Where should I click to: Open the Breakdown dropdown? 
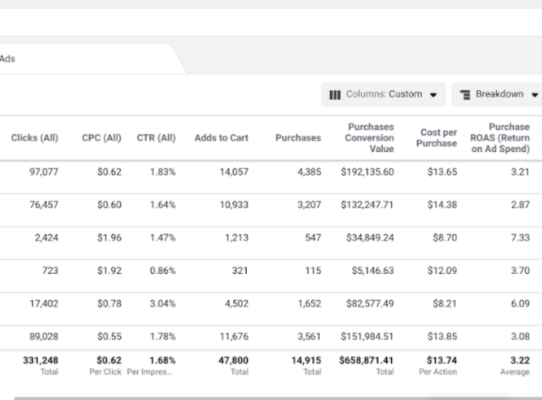[498, 94]
